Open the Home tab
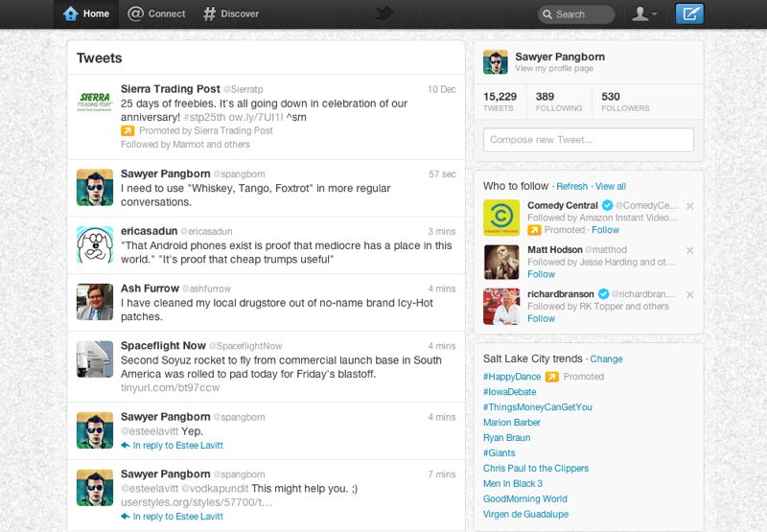 coord(86,13)
